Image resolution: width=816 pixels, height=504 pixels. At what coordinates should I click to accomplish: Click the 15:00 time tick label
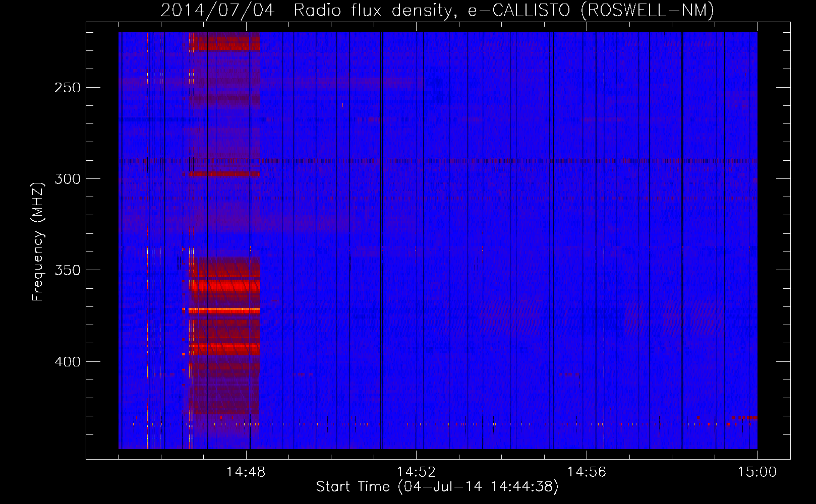(x=757, y=472)
